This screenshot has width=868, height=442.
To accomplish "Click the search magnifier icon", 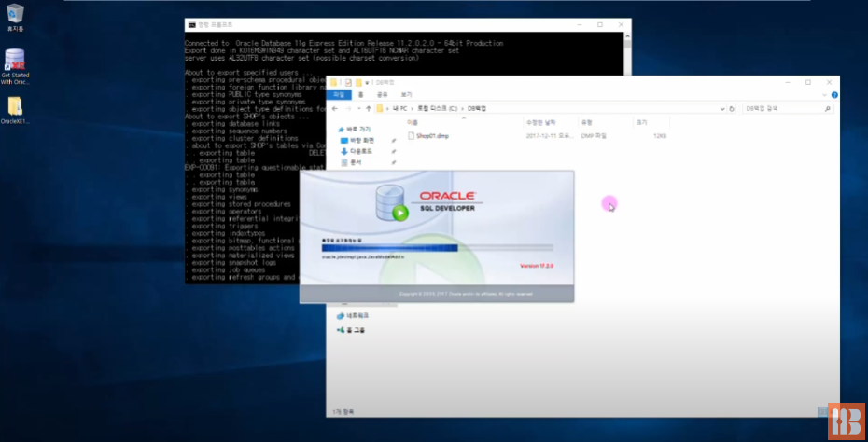I will click(828, 109).
